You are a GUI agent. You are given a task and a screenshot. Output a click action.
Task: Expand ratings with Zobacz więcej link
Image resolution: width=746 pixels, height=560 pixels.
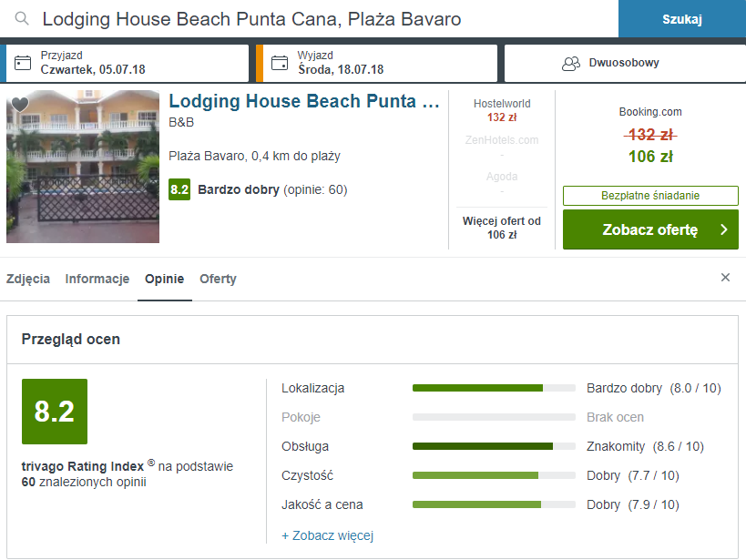[x=327, y=535]
